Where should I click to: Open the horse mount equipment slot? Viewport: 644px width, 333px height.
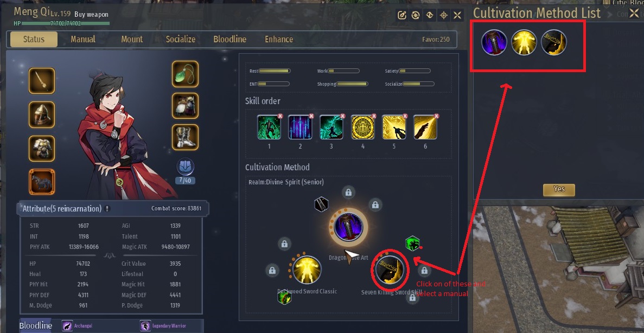coord(41,182)
